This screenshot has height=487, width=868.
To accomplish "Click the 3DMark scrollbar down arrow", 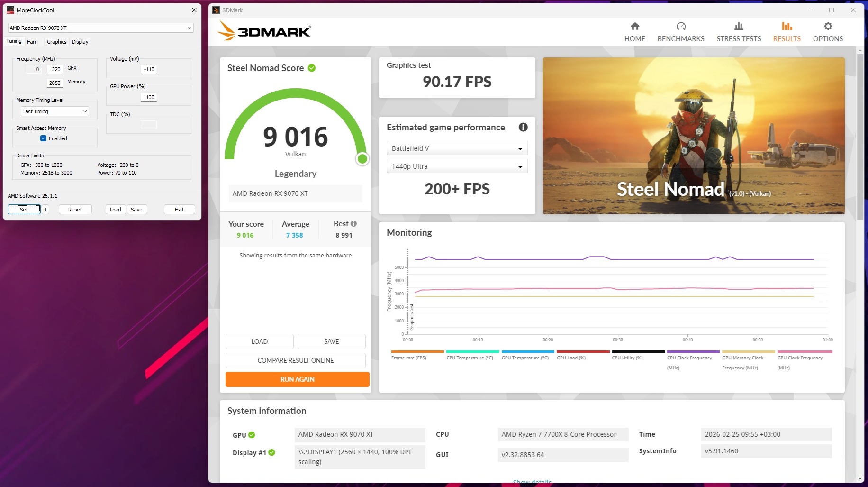I will tap(860, 478).
